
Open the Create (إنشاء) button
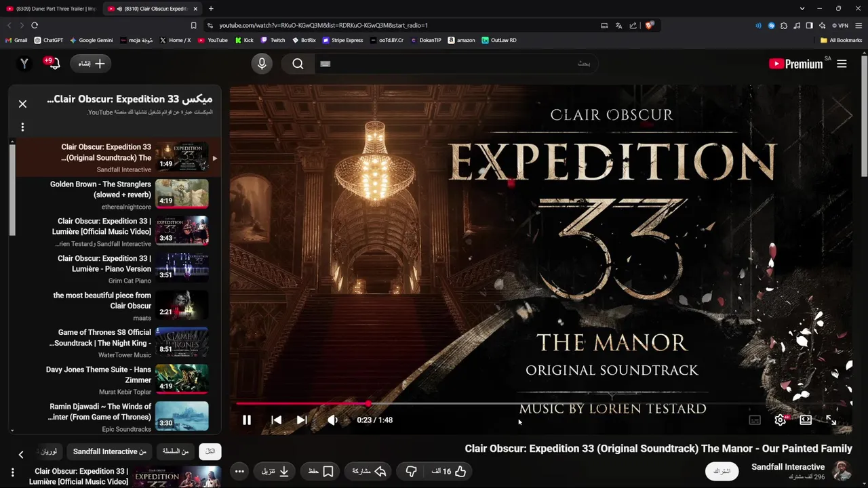pyautogui.click(x=91, y=64)
